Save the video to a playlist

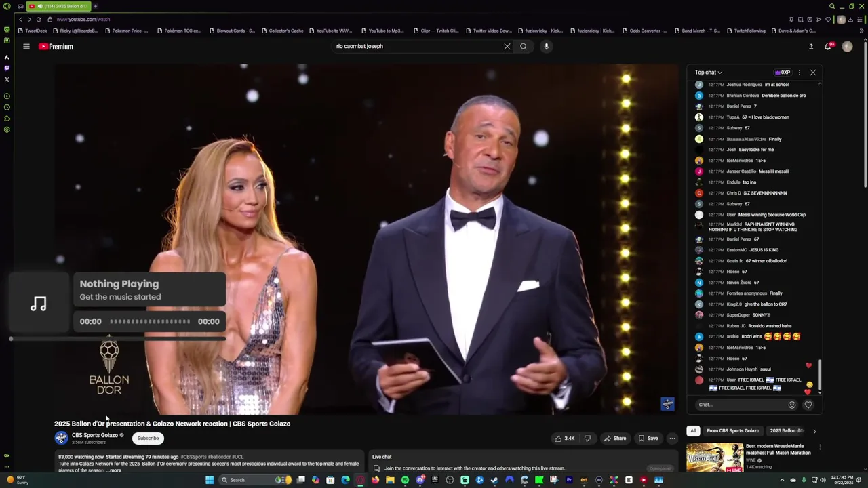(648, 439)
